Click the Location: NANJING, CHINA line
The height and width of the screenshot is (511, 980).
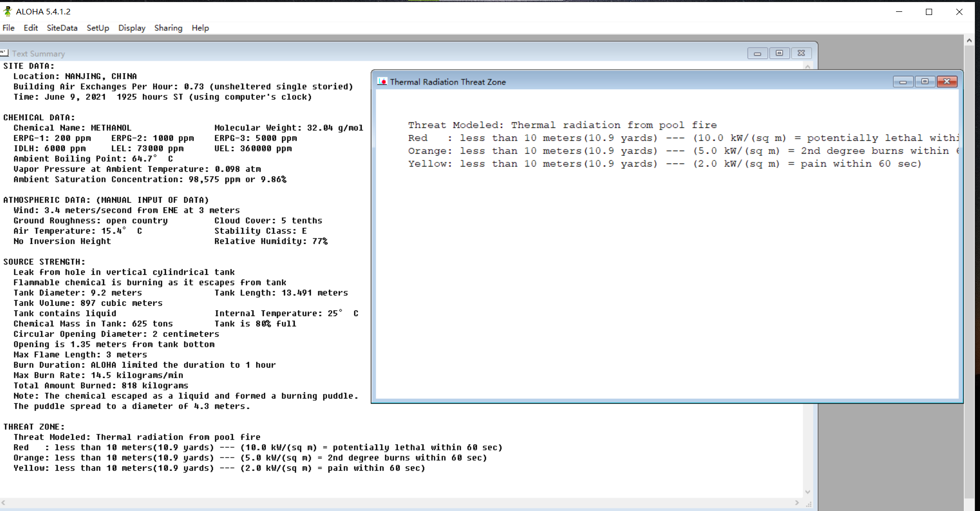coord(75,76)
